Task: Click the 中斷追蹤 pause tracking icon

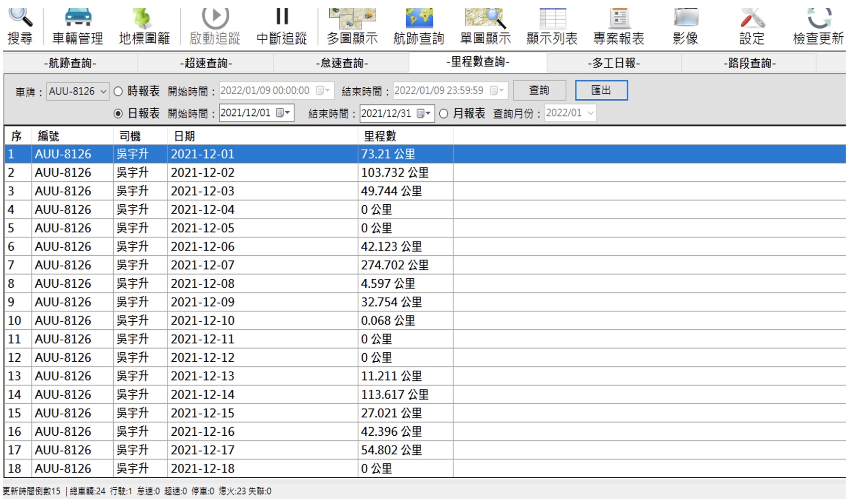Action: [x=282, y=26]
